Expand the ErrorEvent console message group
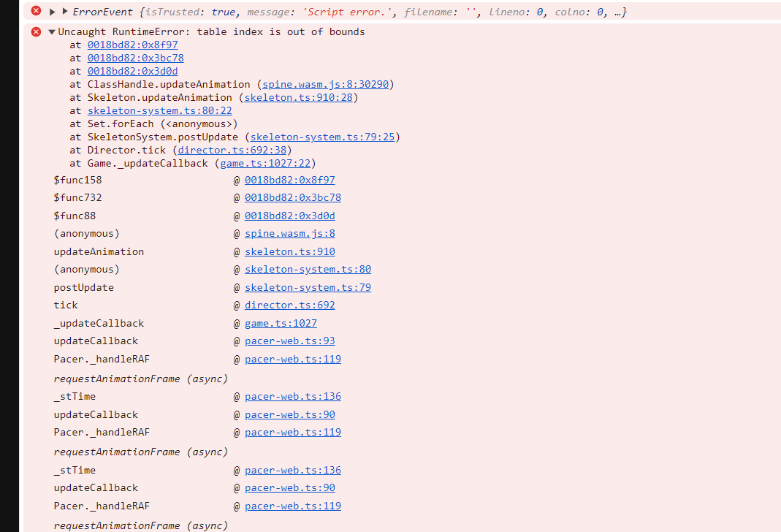This screenshot has height=532, width=781. point(53,12)
